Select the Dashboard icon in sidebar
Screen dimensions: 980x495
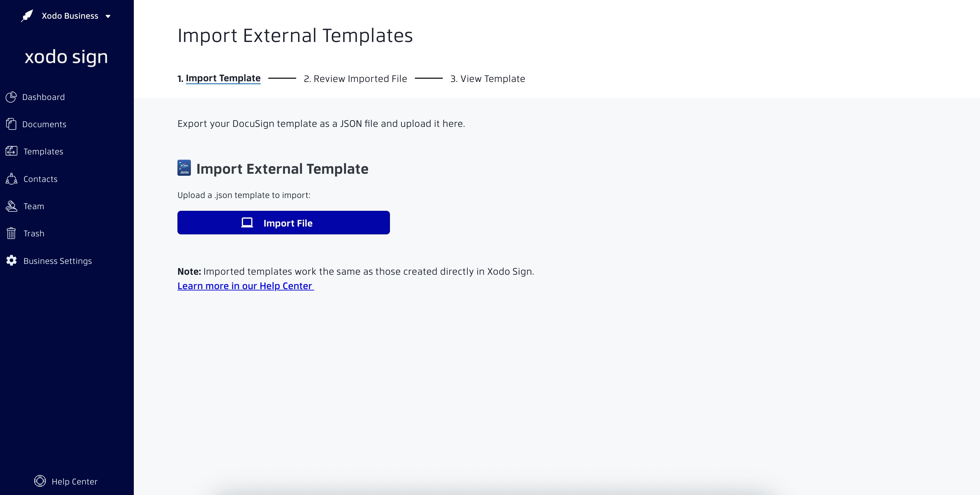click(11, 97)
